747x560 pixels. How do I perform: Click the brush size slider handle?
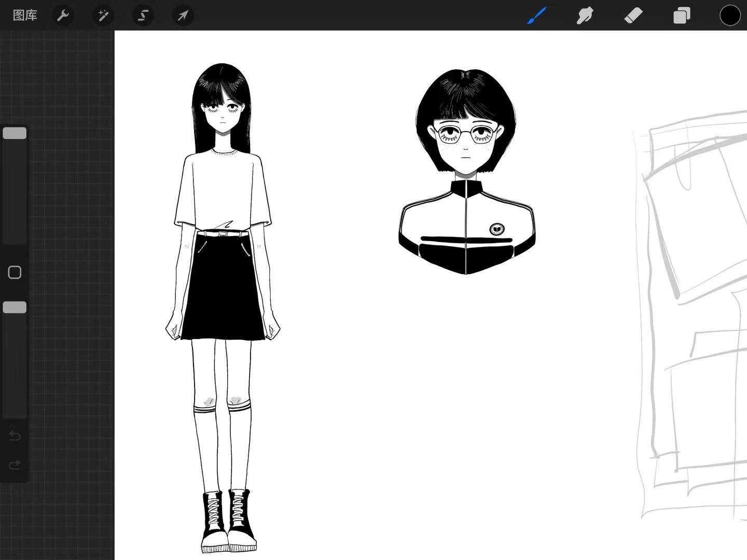coord(15,133)
